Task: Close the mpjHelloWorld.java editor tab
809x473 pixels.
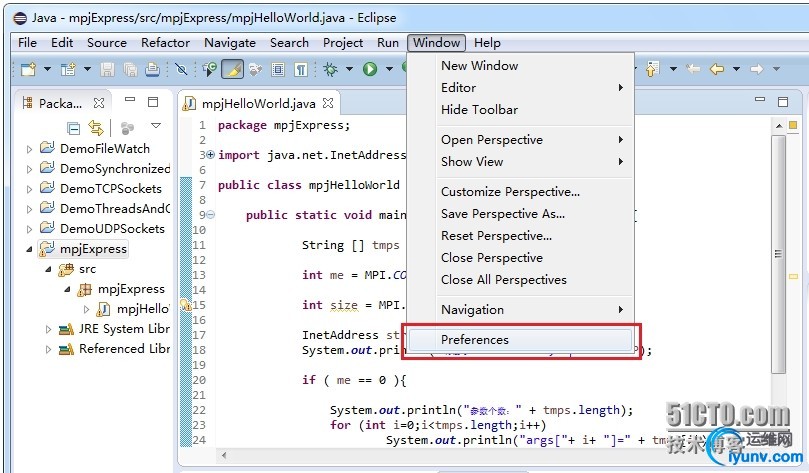Action: pos(328,103)
